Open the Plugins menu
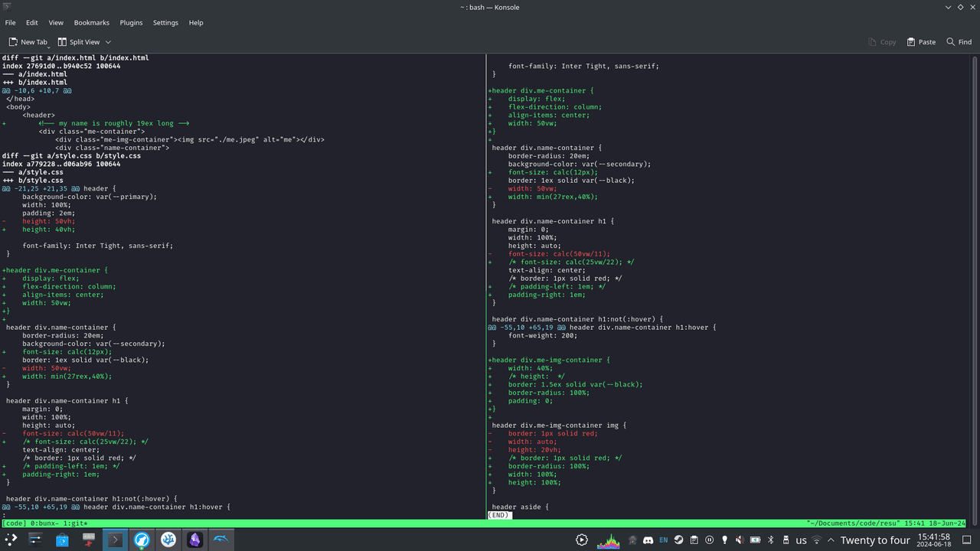 (x=131, y=22)
